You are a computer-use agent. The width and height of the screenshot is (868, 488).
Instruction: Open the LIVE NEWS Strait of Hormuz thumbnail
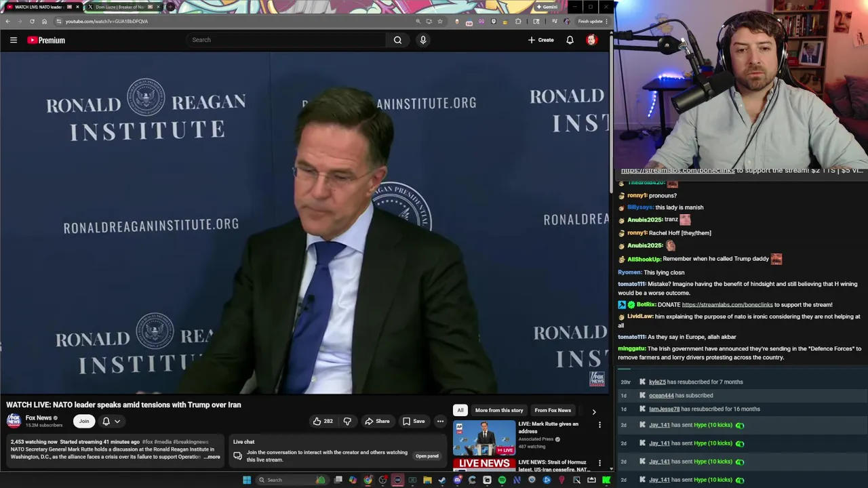[484, 465]
